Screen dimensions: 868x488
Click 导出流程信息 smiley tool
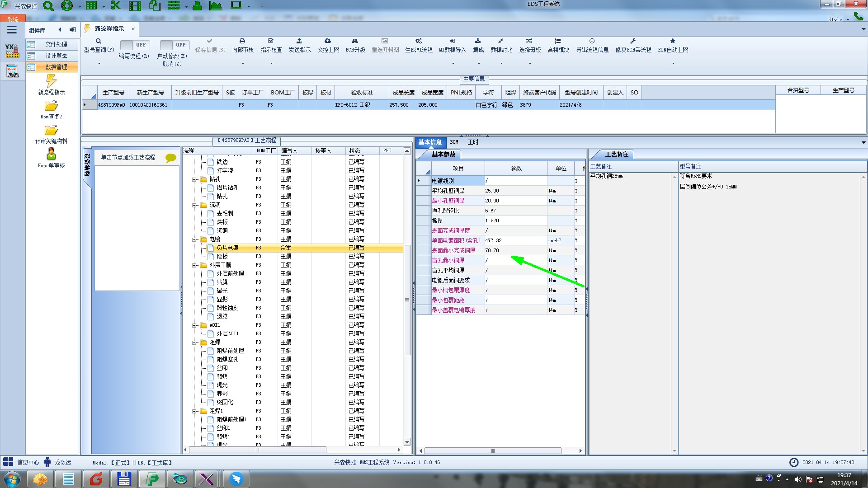point(592,46)
